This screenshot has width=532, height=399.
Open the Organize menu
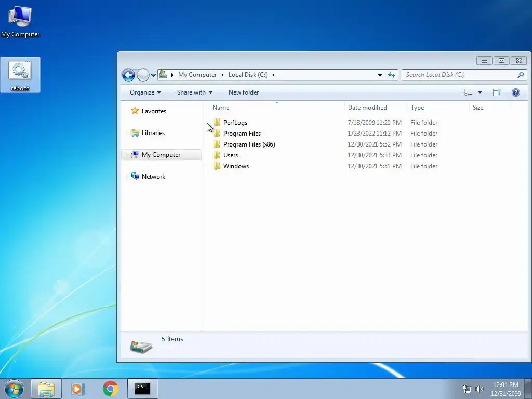coord(145,92)
